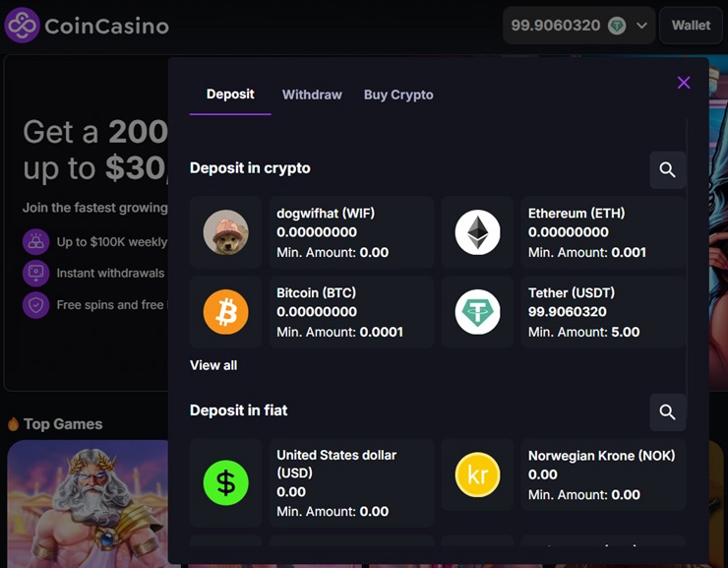The width and height of the screenshot is (728, 568).
Task: Click the Wallet button
Action: tap(691, 26)
